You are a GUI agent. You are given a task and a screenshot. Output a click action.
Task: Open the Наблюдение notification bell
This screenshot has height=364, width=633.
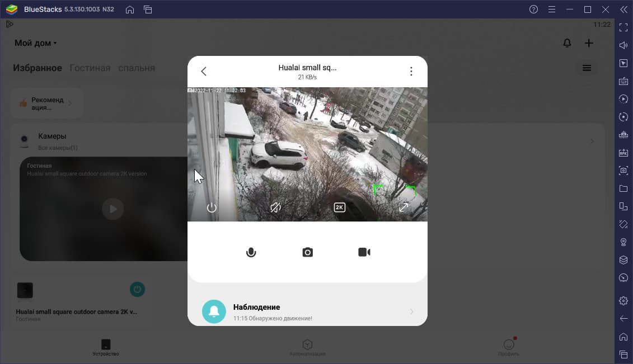click(x=214, y=311)
